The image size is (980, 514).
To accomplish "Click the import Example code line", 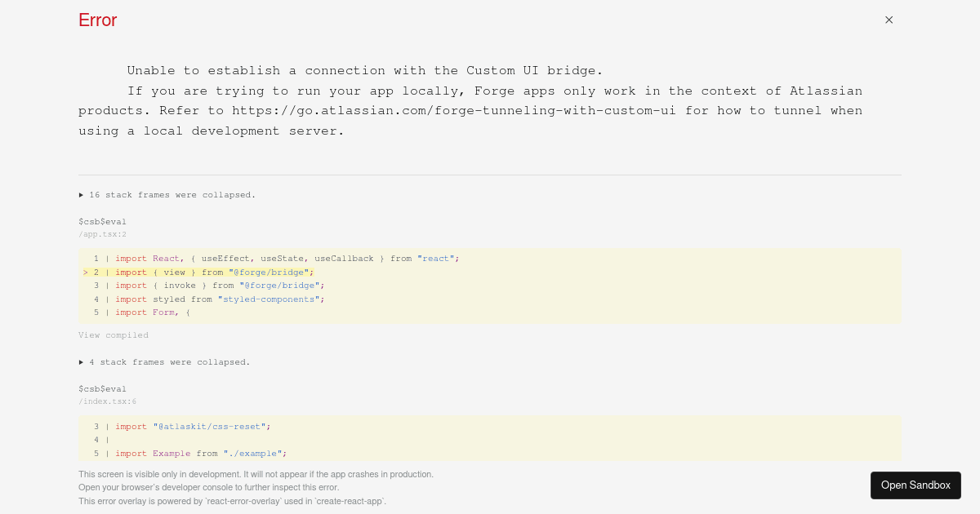I will coord(490,454).
